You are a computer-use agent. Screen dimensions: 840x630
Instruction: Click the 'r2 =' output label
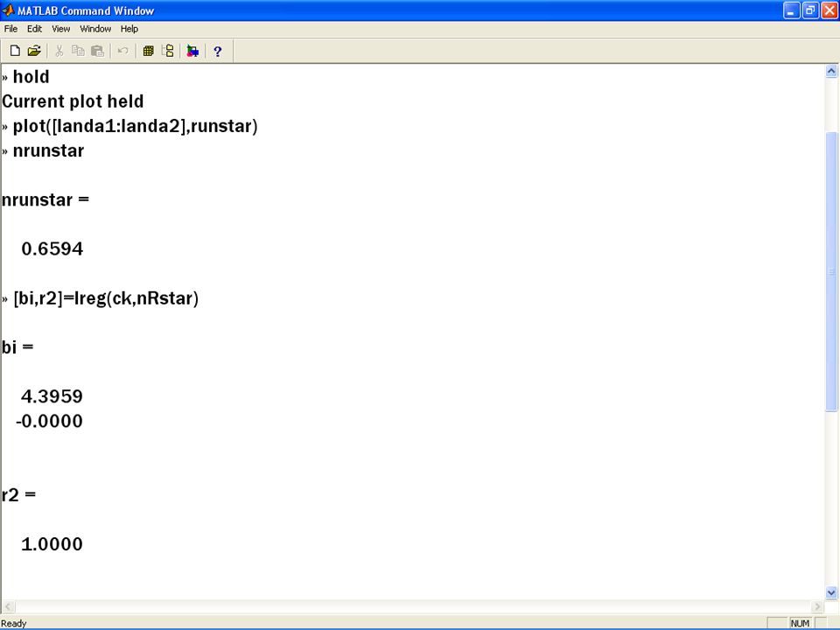tap(18, 494)
